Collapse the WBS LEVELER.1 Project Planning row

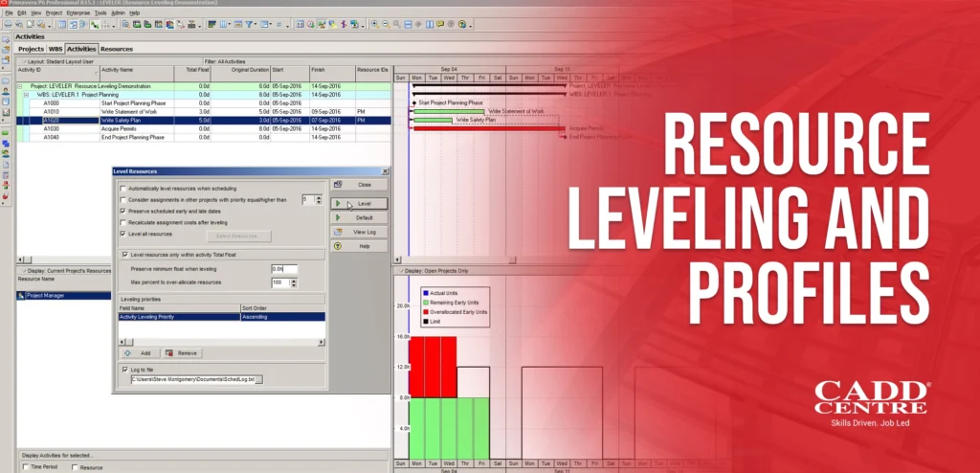[27, 94]
